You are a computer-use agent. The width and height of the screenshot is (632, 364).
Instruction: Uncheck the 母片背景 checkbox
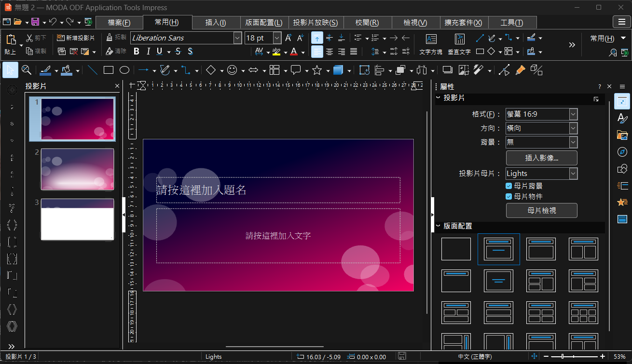pyautogui.click(x=508, y=186)
